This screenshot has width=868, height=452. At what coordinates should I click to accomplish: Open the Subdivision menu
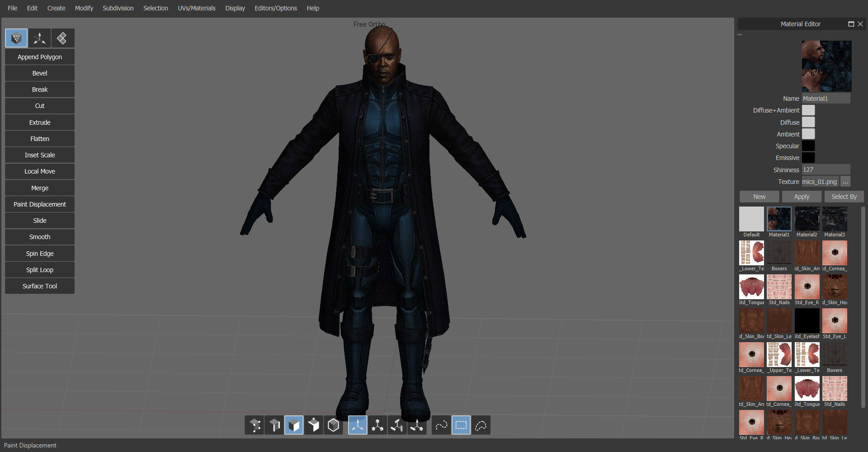[118, 8]
